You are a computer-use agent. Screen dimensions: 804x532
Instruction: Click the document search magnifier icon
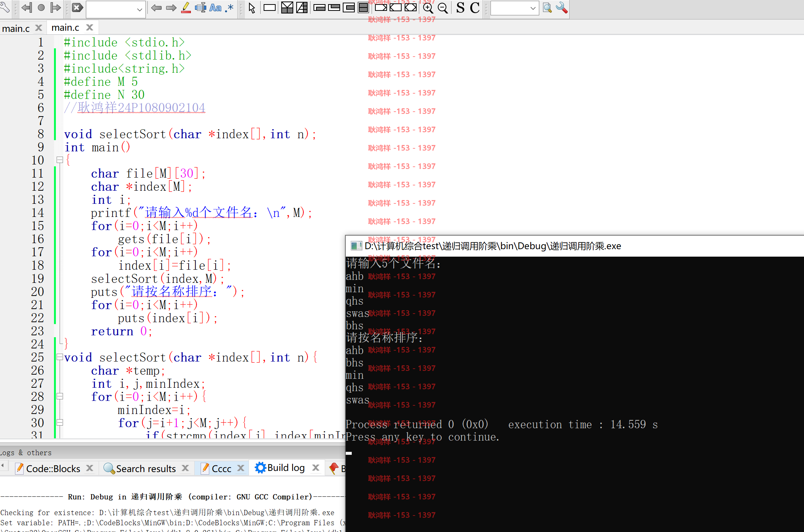[547, 8]
